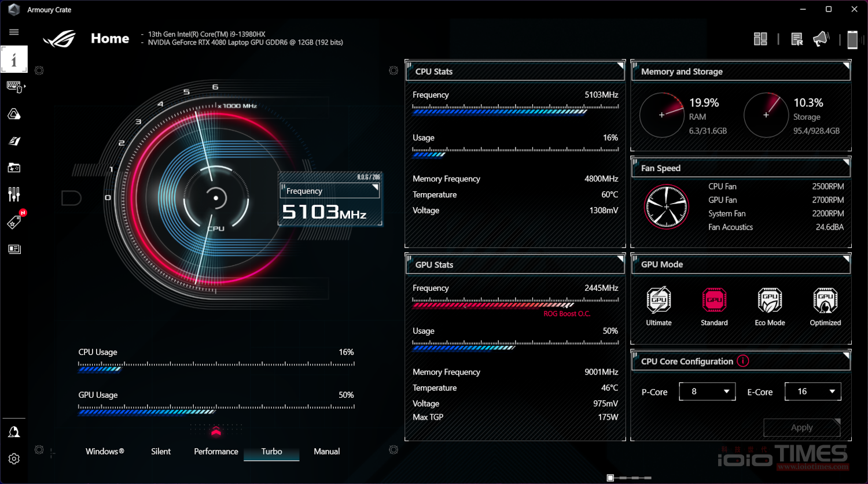This screenshot has width=868, height=484.
Task: Click the CPU frequency gauge dial center
Action: 216,198
